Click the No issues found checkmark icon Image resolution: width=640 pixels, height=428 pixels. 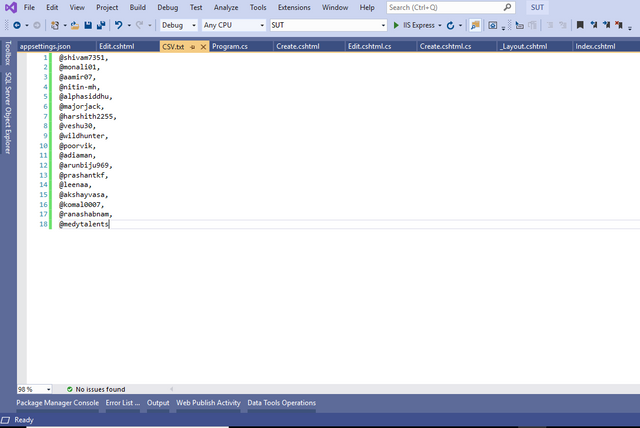70,389
